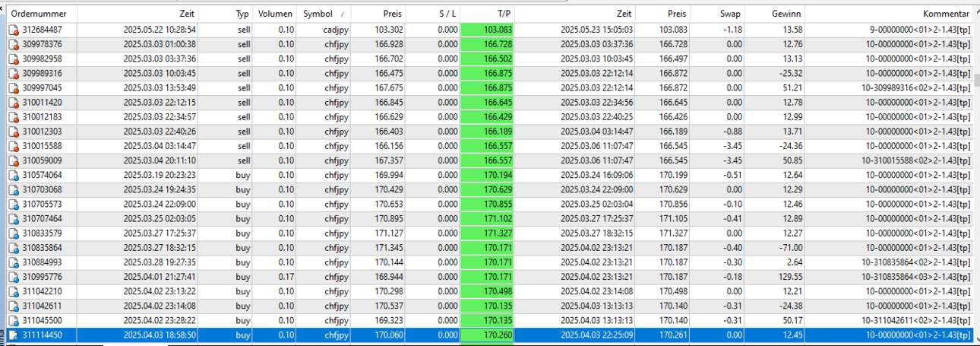Click the icon in row 310059009
The width and height of the screenshot is (980, 346).
13,160
